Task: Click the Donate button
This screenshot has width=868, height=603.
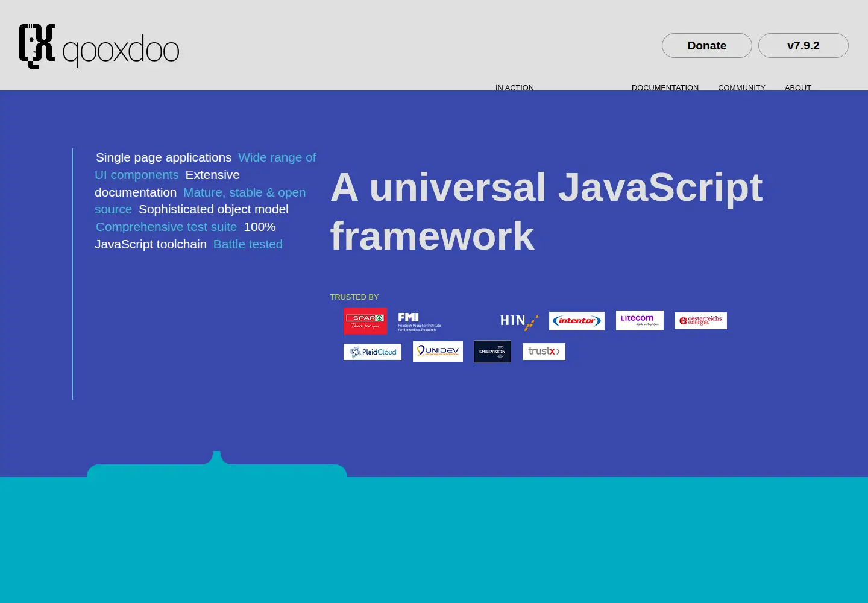Action: 707,46
